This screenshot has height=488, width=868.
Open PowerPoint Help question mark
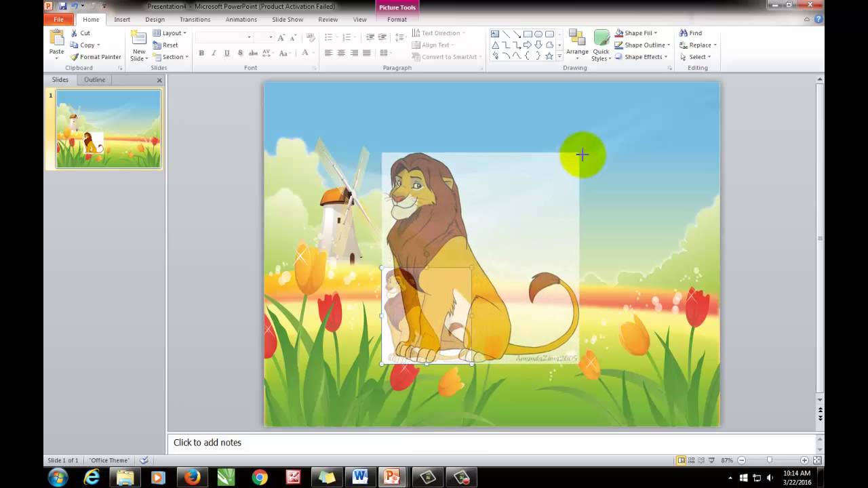tap(818, 20)
